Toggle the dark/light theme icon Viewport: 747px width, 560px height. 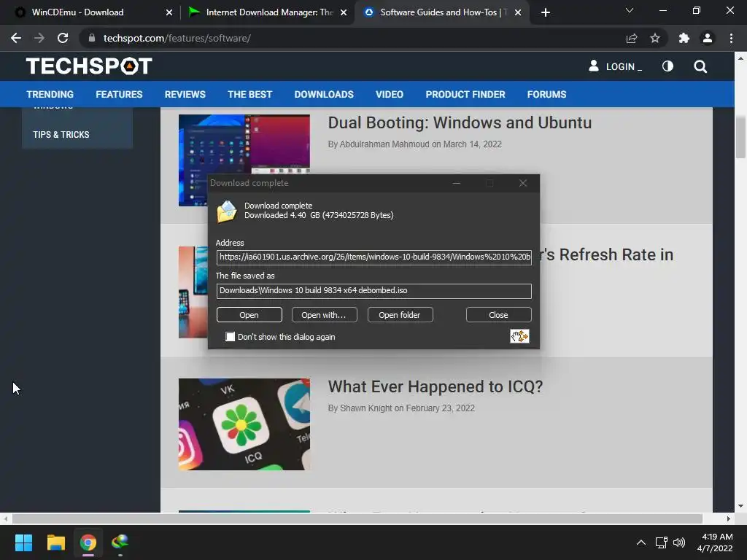point(668,66)
